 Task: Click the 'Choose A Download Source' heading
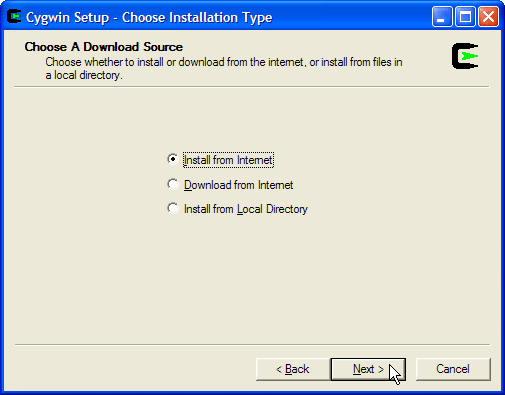pos(104,47)
